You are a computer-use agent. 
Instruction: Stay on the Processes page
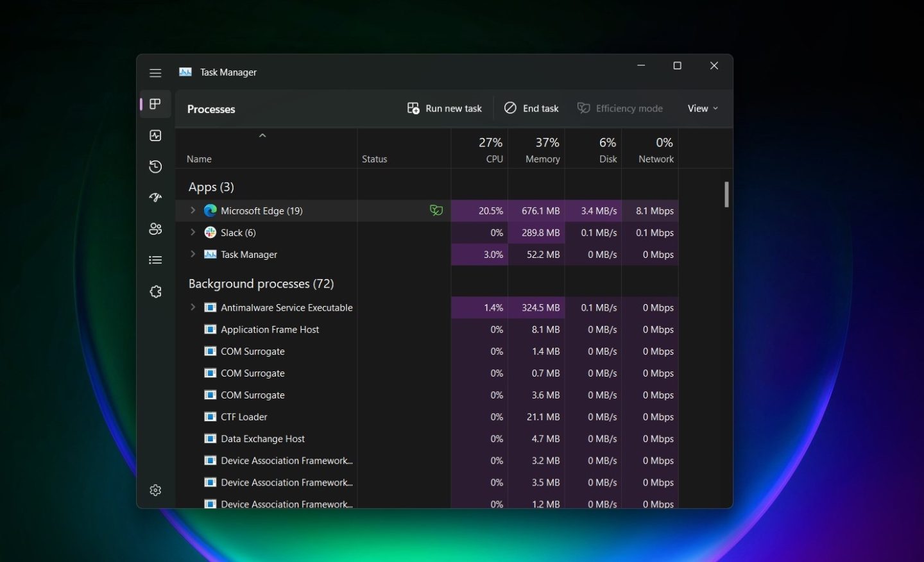click(155, 104)
